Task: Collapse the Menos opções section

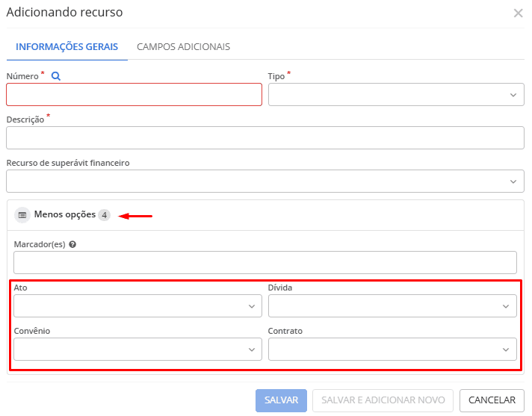Action: 64,215
